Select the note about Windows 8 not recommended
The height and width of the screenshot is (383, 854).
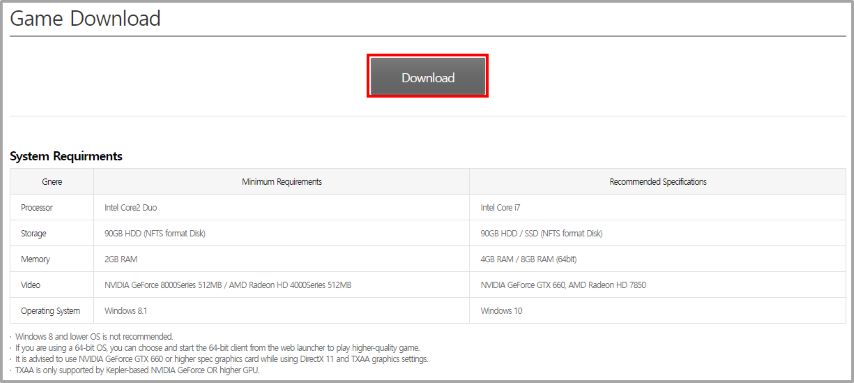tap(94, 336)
